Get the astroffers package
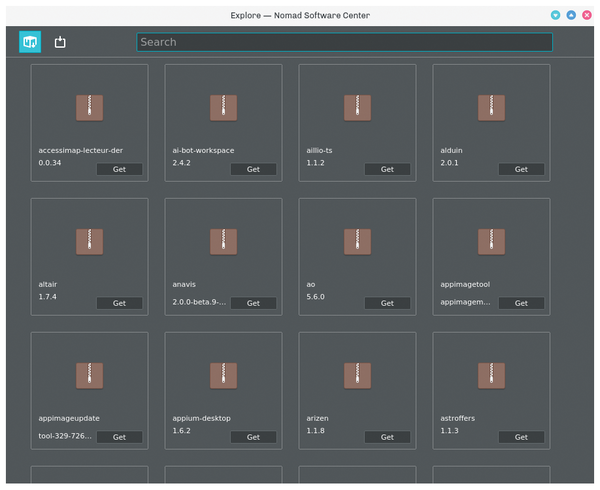This screenshot has height=490, width=600. (521, 437)
